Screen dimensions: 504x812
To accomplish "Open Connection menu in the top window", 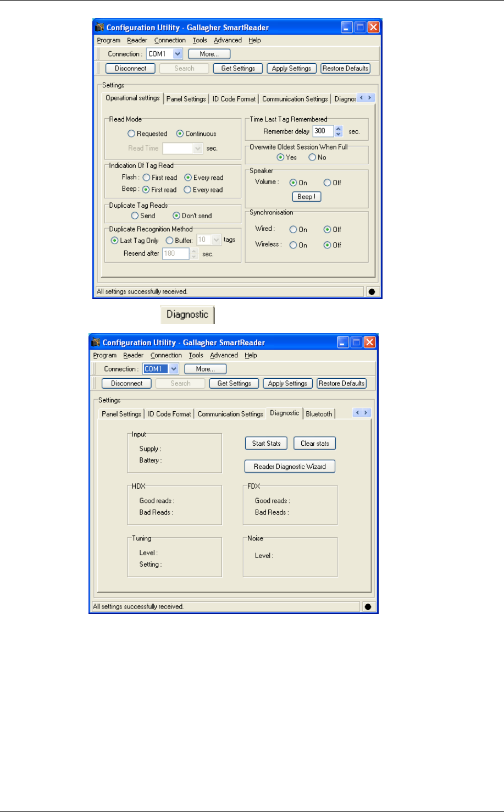I will tap(170, 40).
